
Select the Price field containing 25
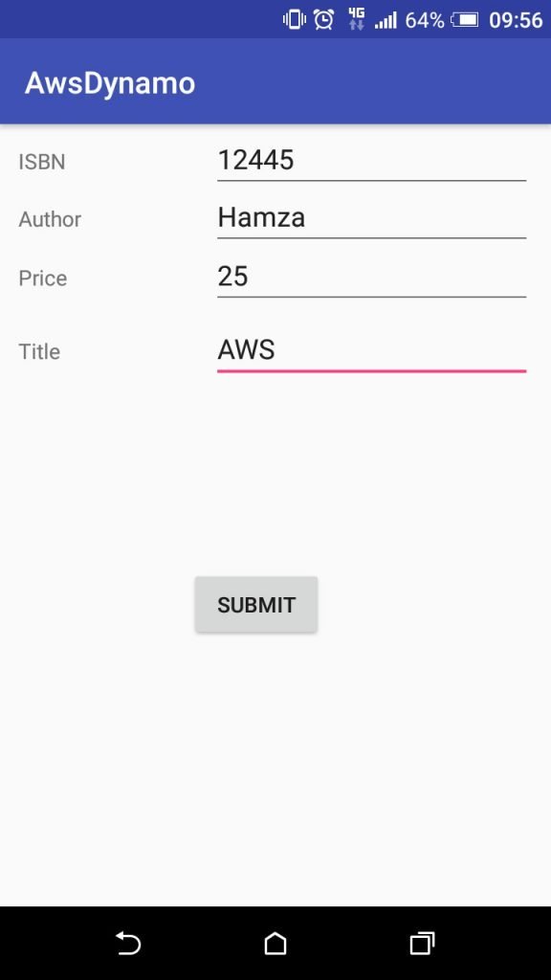click(x=371, y=277)
